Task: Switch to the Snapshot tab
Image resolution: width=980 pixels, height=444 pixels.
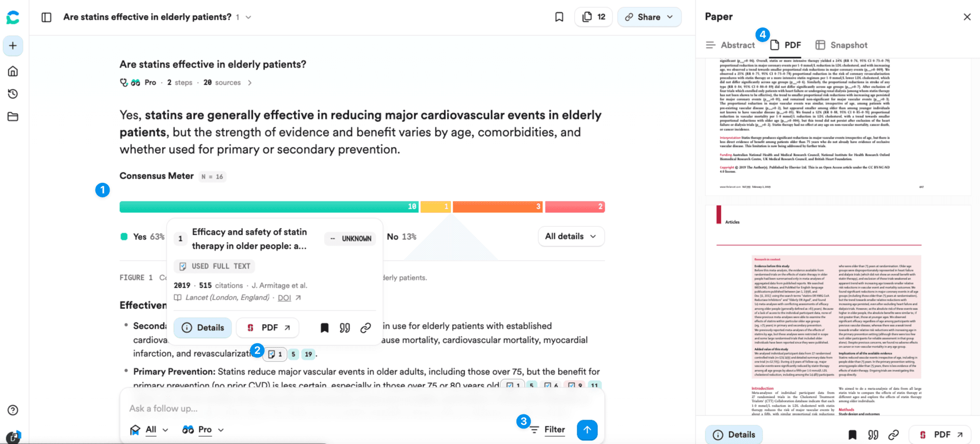Action: pyautogui.click(x=841, y=45)
